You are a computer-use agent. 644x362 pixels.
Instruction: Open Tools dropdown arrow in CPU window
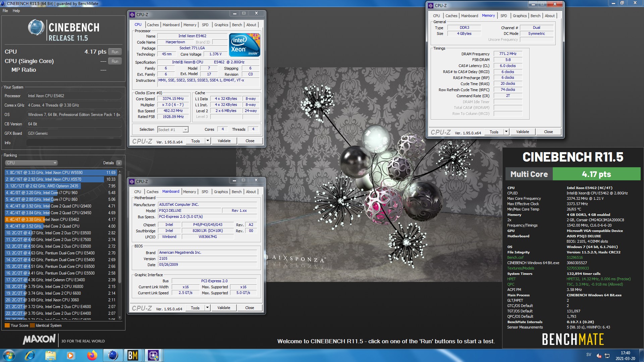pos(208,141)
